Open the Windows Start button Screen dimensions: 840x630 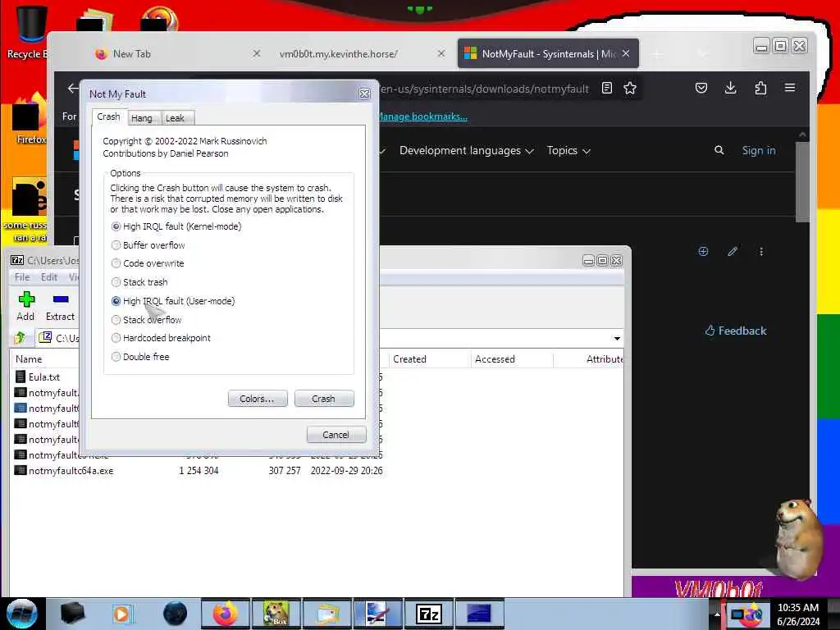pyautogui.click(x=21, y=614)
